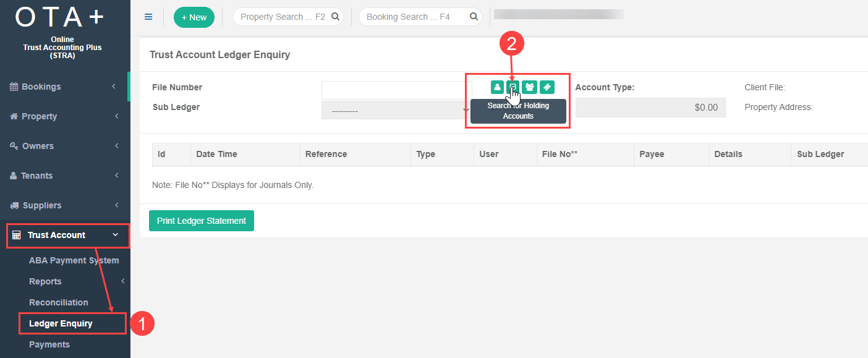Click the Suppliers truck icon in sidebar
This screenshot has width=868, height=358.
pos(14,205)
